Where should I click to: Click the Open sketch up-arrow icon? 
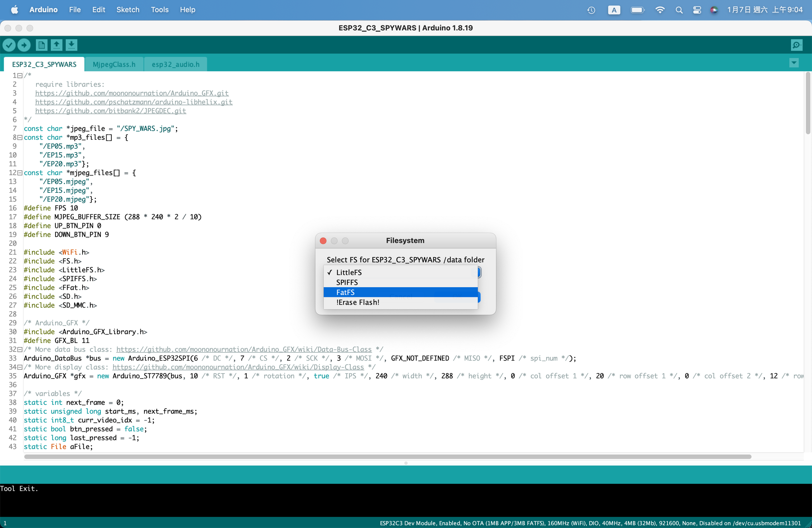[57, 45]
